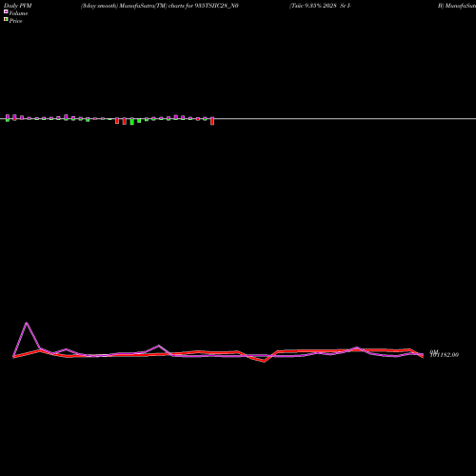The width and height of the screenshot is (476, 476).
Task: Click the Price legend color marker
Action: 6,19
